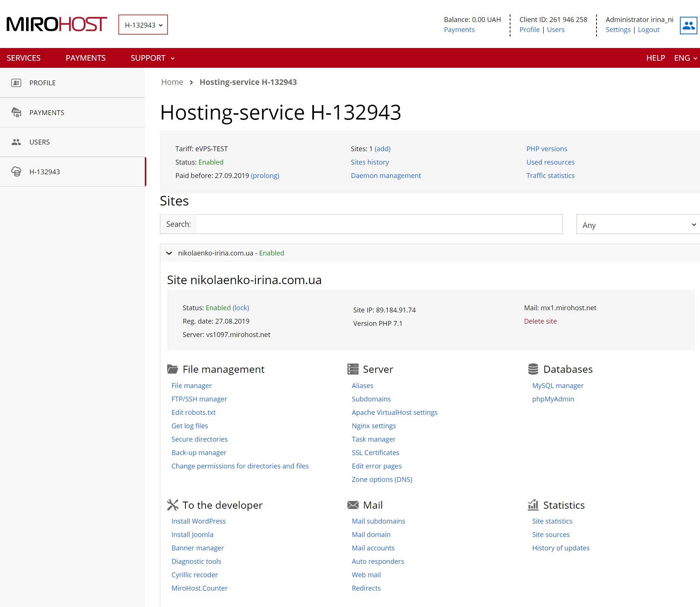Open the Payments item in red menu bar
The width and height of the screenshot is (700, 607).
tap(86, 58)
